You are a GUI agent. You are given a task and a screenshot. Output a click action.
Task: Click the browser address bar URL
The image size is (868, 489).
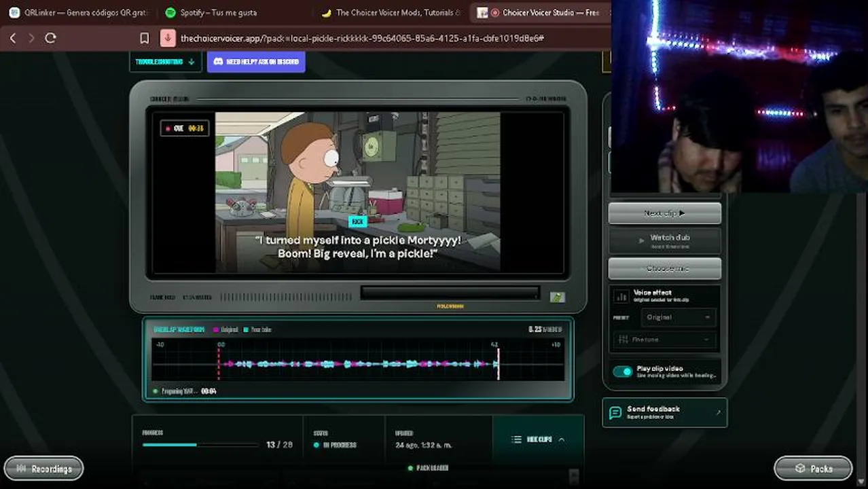click(x=362, y=38)
